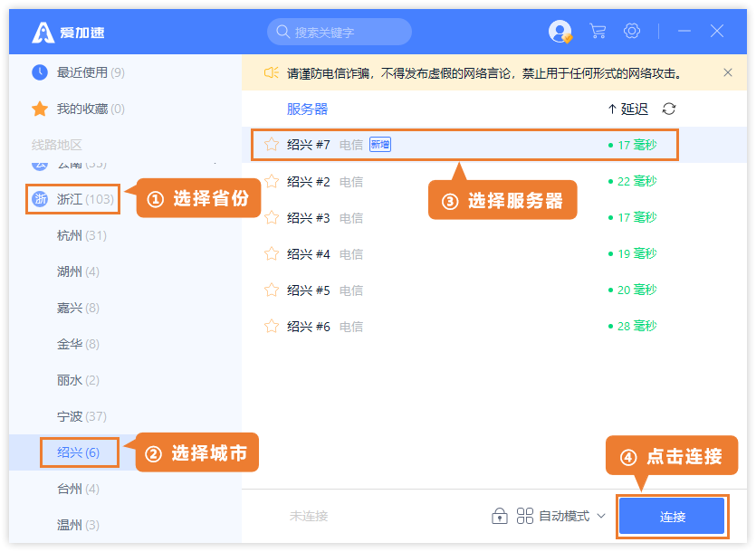Select 嘉兴 (8) city

[78, 308]
